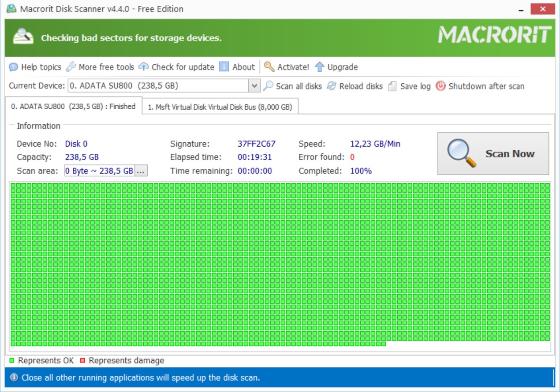560x392 pixels.
Task: Click the Save log label
Action: 415,86
